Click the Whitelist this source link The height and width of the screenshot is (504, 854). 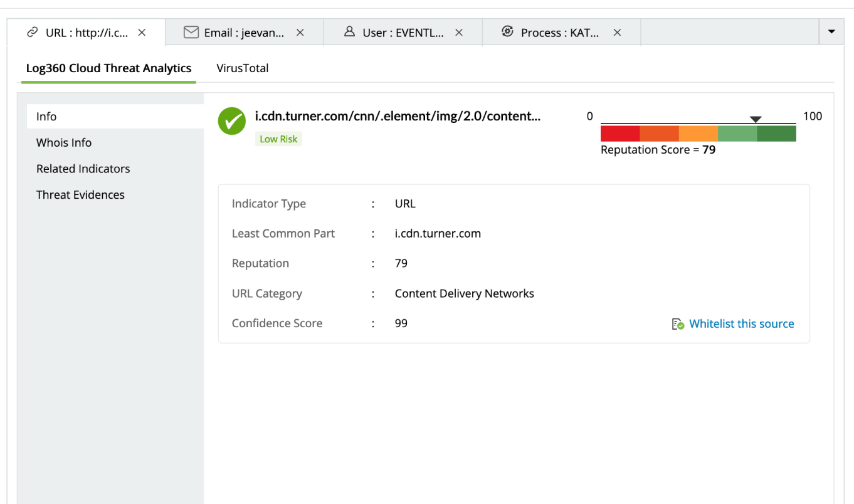pos(741,323)
